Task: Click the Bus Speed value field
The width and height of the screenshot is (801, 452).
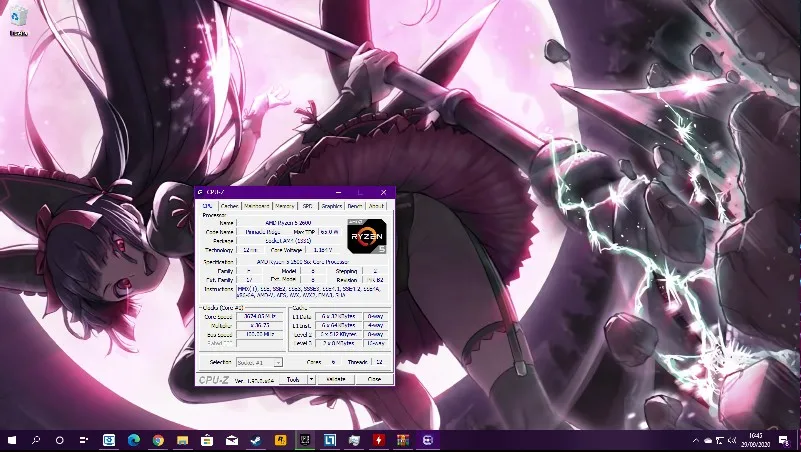Action: [x=260, y=334]
